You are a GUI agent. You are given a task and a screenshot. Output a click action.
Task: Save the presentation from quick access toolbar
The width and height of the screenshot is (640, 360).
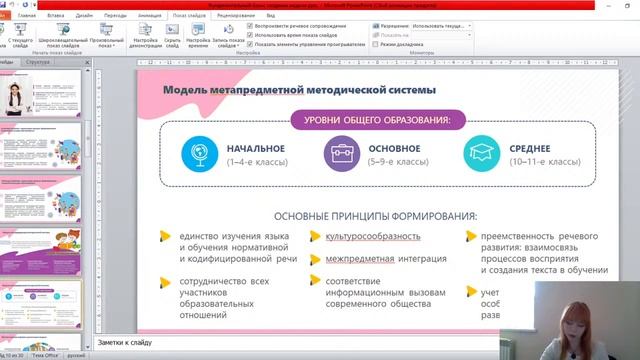(2, 5)
